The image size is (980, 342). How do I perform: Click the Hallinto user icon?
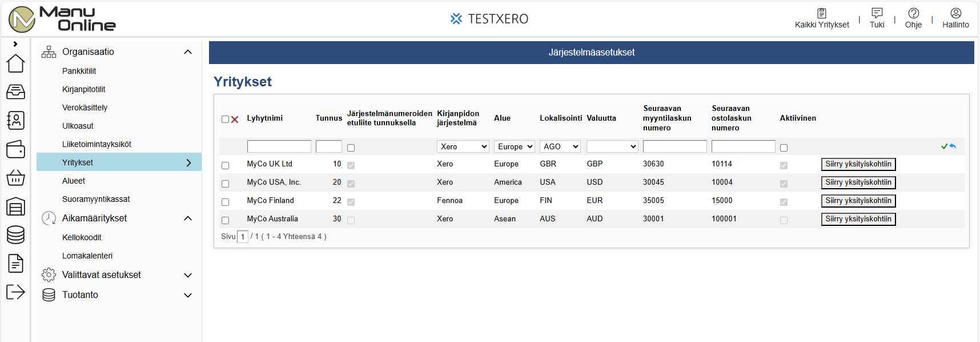tap(956, 13)
